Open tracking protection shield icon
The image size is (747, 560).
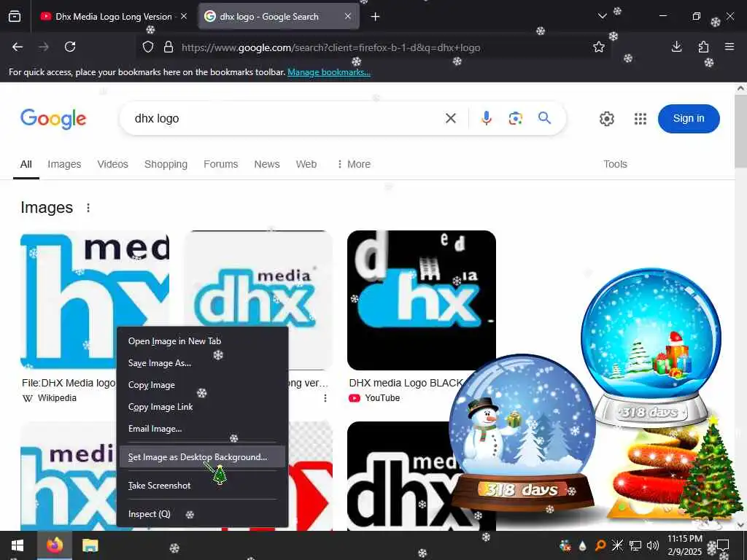pos(148,47)
